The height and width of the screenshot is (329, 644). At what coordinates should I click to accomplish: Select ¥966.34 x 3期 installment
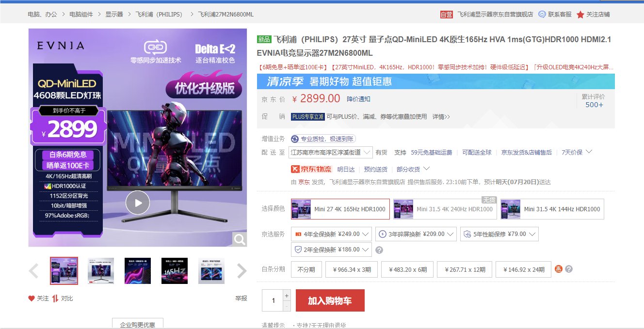point(352,269)
